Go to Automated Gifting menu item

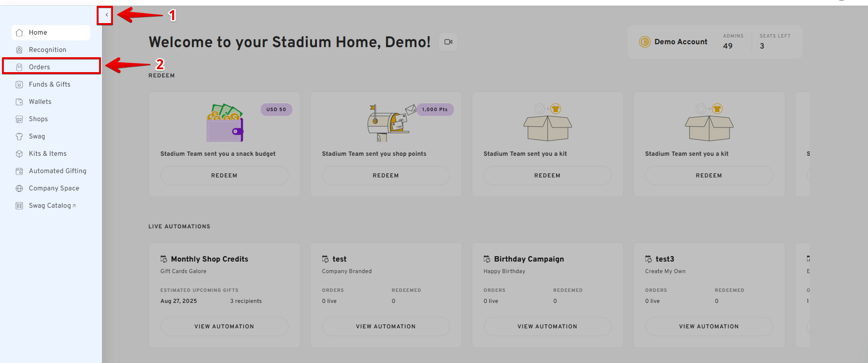point(57,171)
